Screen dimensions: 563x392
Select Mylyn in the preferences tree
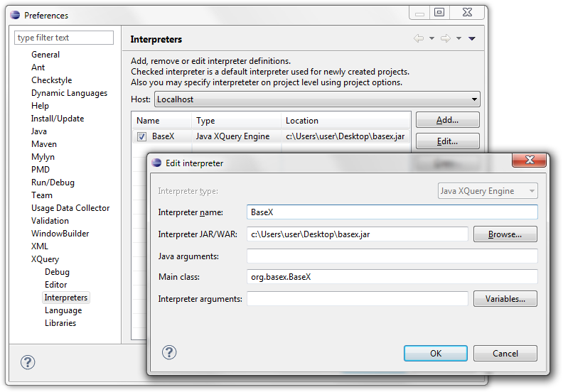43,157
